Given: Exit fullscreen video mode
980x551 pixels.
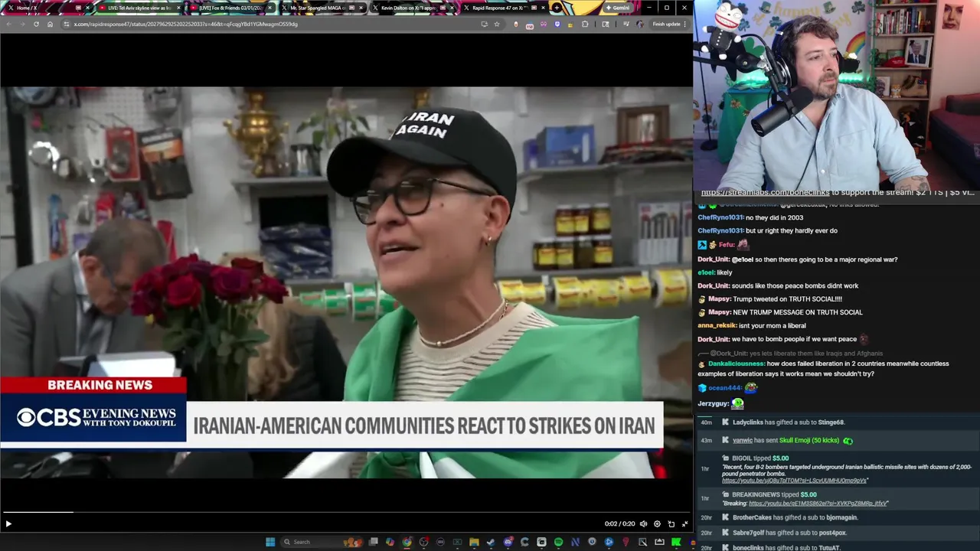Looking at the screenshot, I should point(684,524).
